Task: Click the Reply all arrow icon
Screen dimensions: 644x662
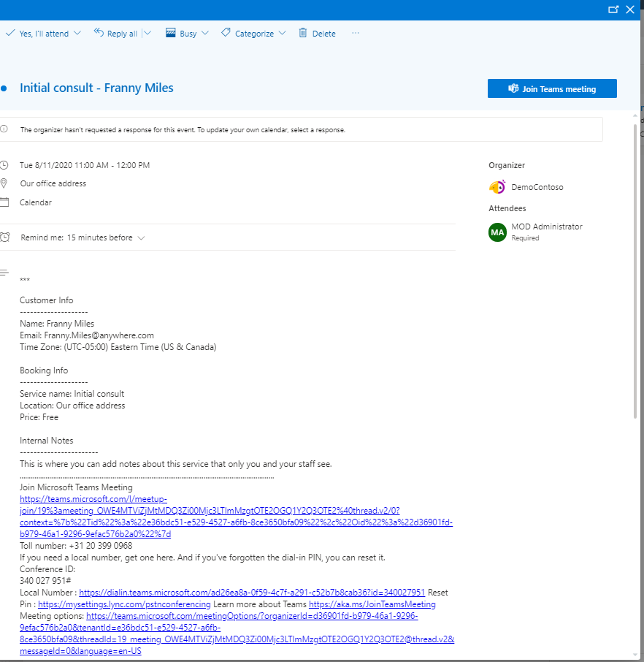Action: 99,32
